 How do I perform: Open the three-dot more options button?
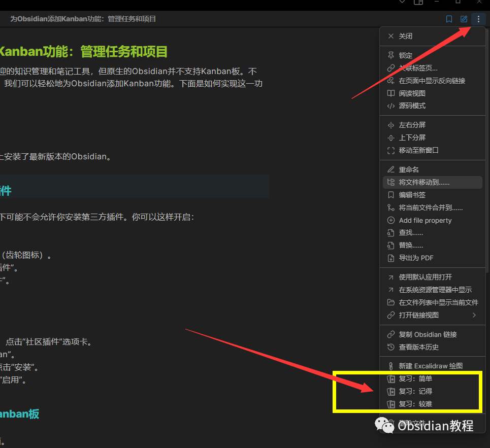(x=478, y=19)
